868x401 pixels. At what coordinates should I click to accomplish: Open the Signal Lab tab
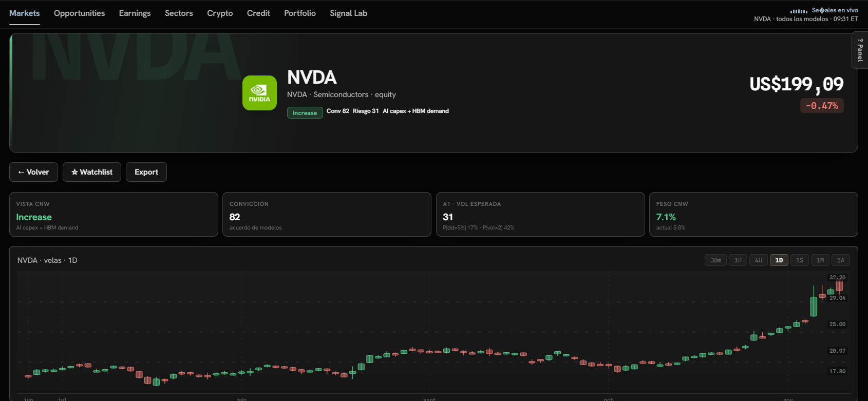click(x=348, y=13)
